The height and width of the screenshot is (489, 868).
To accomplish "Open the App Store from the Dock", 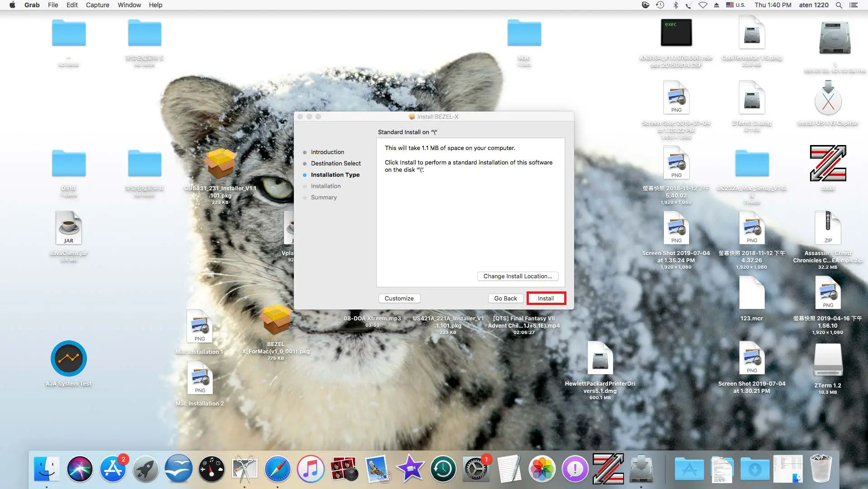I will pyautogui.click(x=113, y=469).
